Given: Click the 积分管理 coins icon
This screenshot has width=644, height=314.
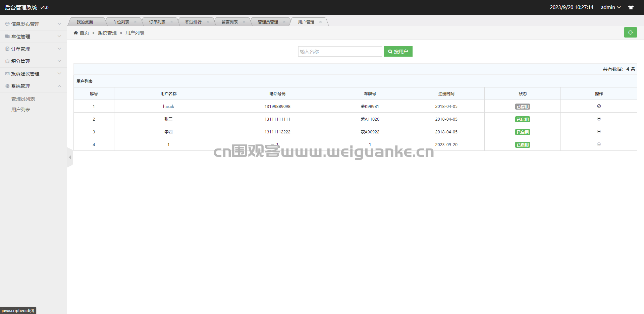Looking at the screenshot, I should coord(7,61).
